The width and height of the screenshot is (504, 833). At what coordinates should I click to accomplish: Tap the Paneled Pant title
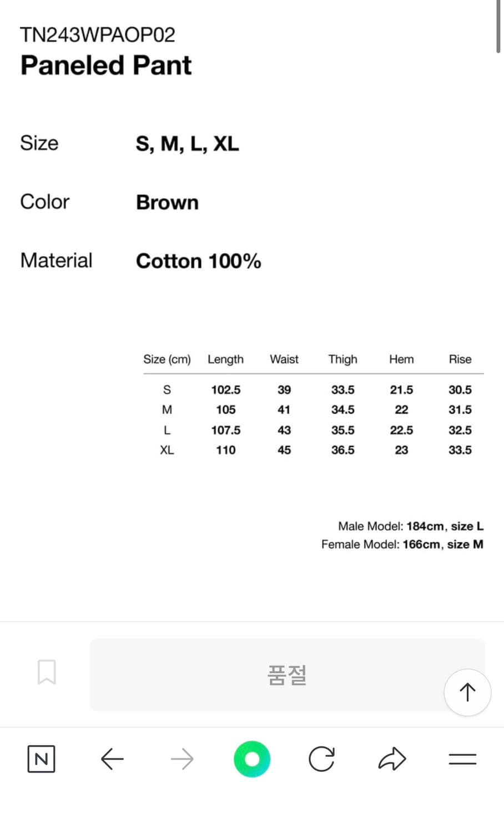click(x=106, y=65)
